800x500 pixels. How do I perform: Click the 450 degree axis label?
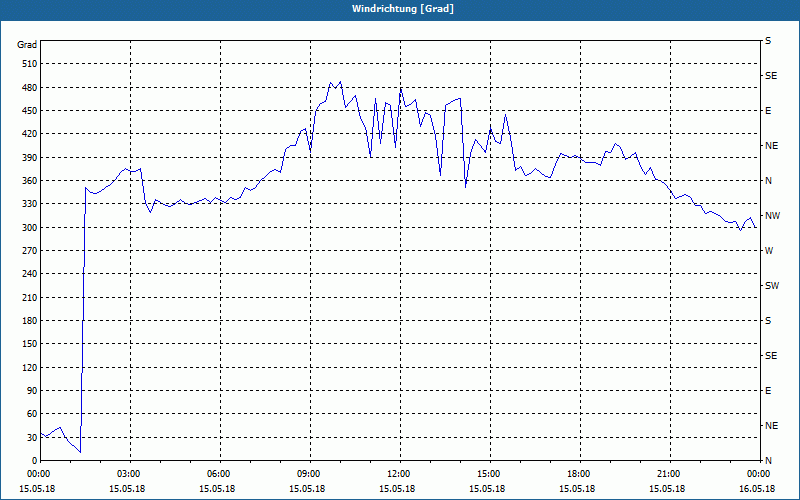click(30, 111)
